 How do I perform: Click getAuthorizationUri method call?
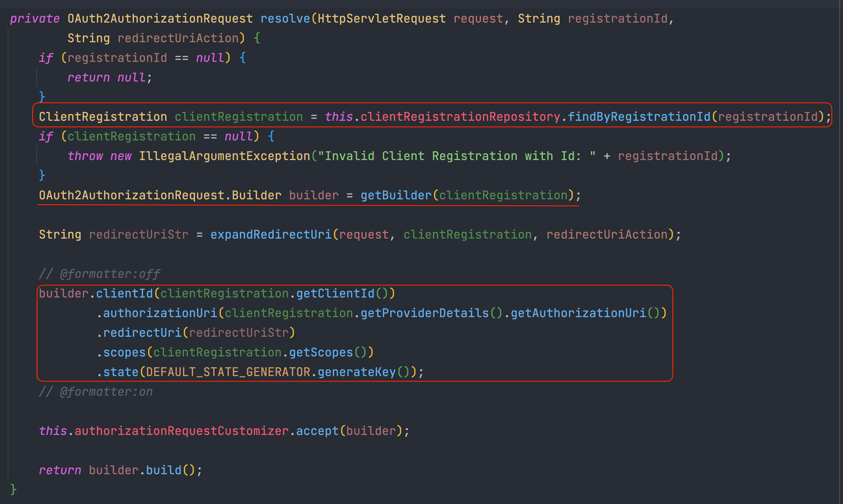578,313
